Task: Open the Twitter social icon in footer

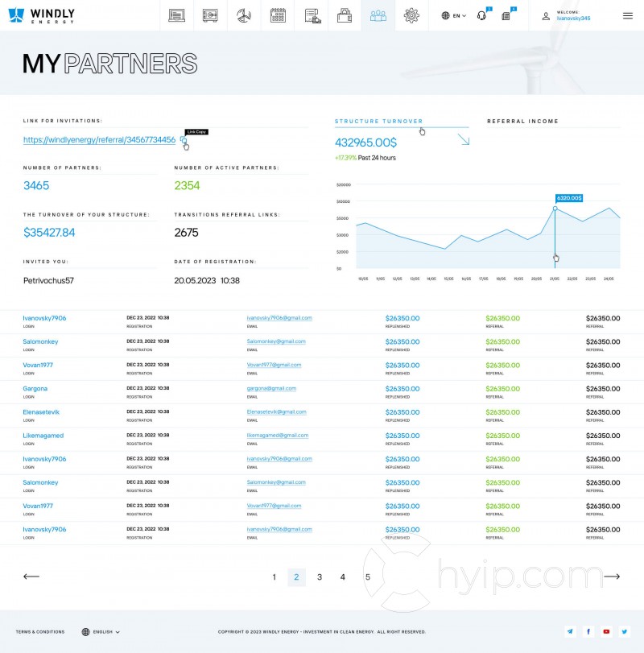Action: tap(625, 631)
